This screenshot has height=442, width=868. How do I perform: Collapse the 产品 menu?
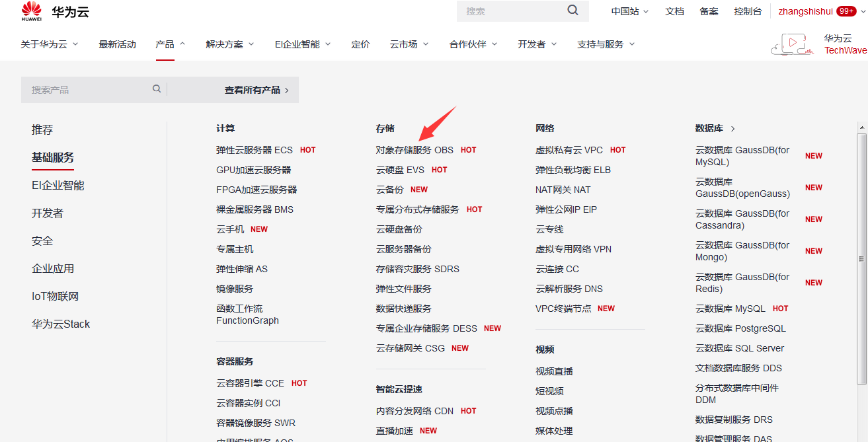coord(171,44)
